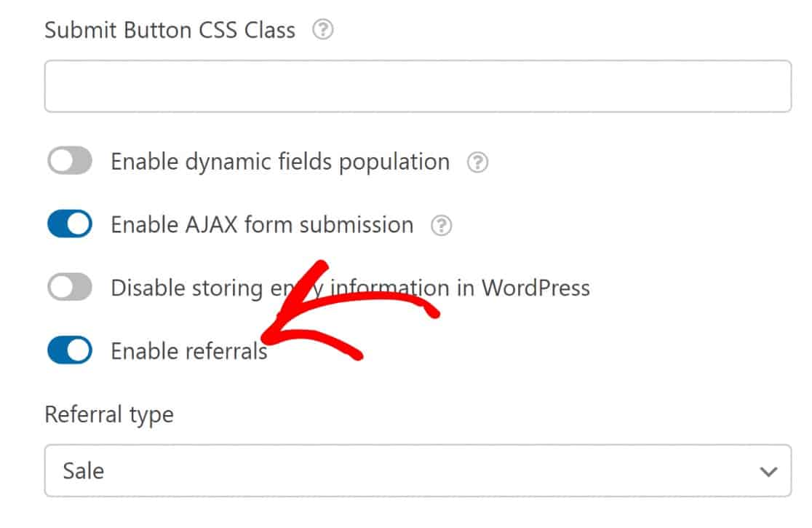This screenshot has height=528, width=812.
Task: Toggle Disable storing entry information switch
Action: [x=70, y=287]
